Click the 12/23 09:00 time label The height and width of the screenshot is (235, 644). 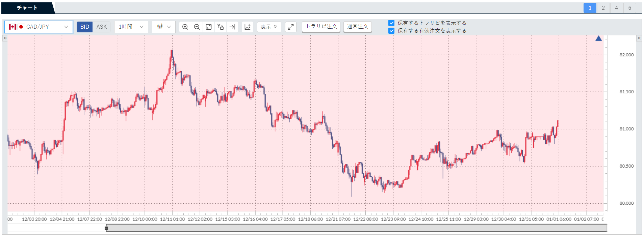393,219
